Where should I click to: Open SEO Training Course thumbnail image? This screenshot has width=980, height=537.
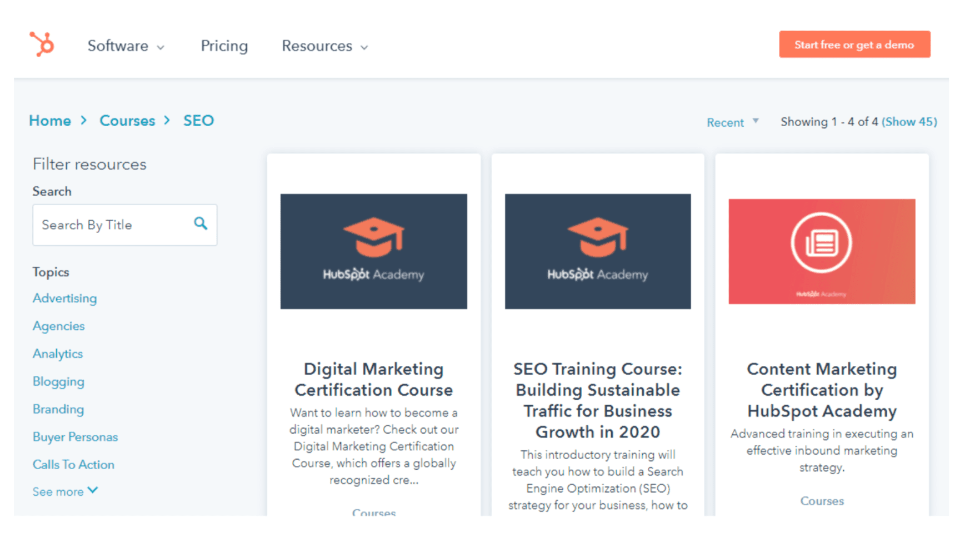pos(598,251)
